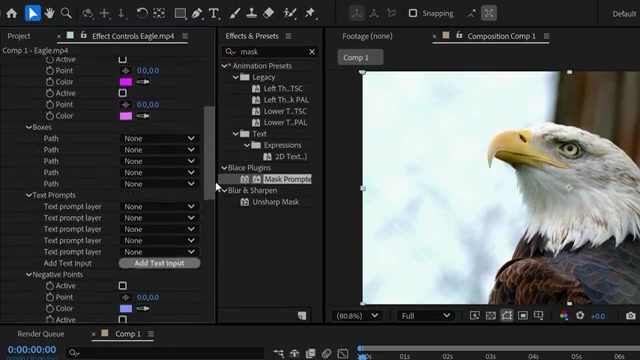
Task: Collapse the Blace Plugins category
Action: point(224,168)
